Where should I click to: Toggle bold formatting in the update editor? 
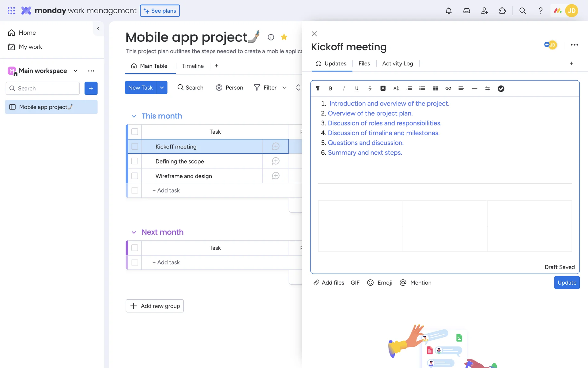tap(330, 88)
